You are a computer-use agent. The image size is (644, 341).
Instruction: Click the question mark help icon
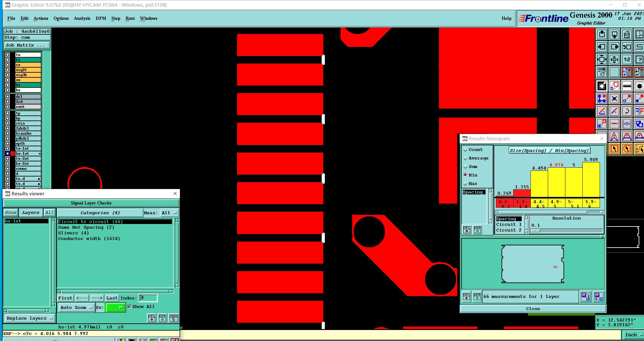pyautogui.click(x=639, y=59)
